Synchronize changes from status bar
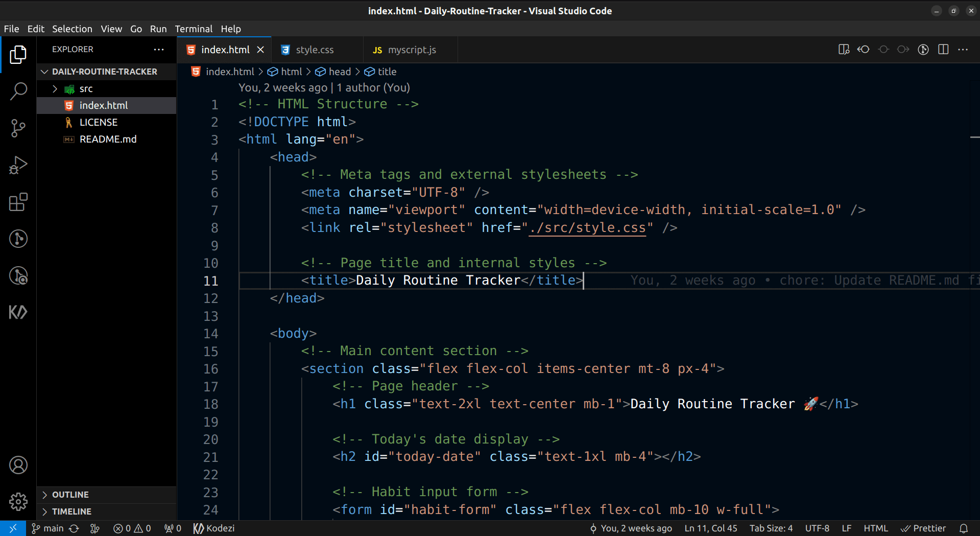 [x=75, y=528]
